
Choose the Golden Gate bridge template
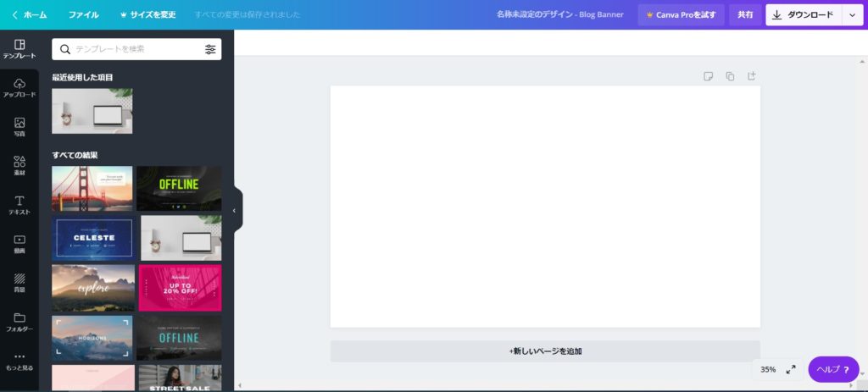point(92,189)
